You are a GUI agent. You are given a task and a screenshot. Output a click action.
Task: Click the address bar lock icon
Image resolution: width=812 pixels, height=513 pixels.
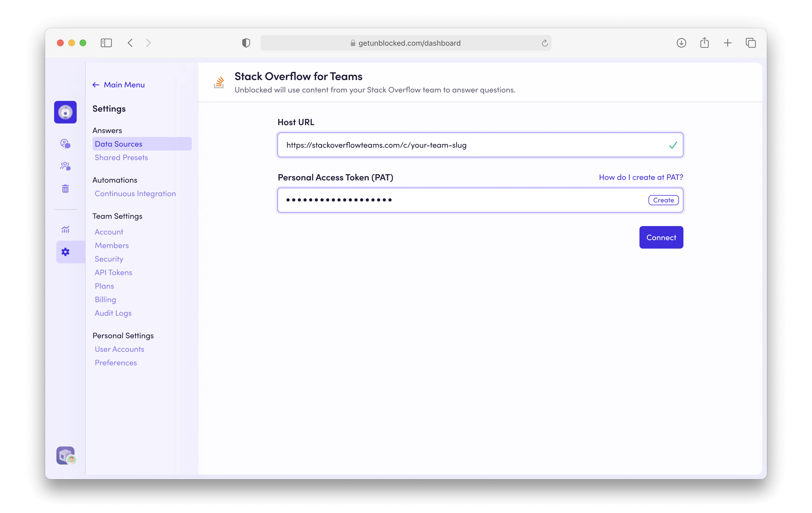[353, 43]
